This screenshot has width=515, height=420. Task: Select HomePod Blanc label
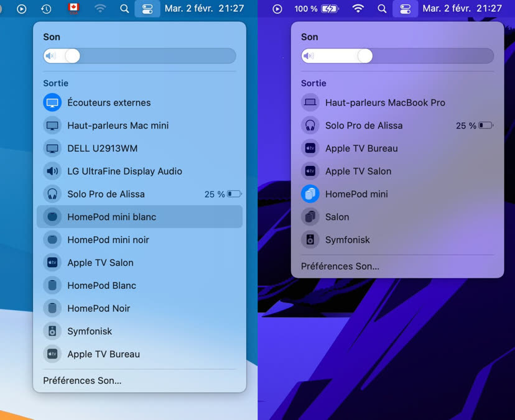101,285
